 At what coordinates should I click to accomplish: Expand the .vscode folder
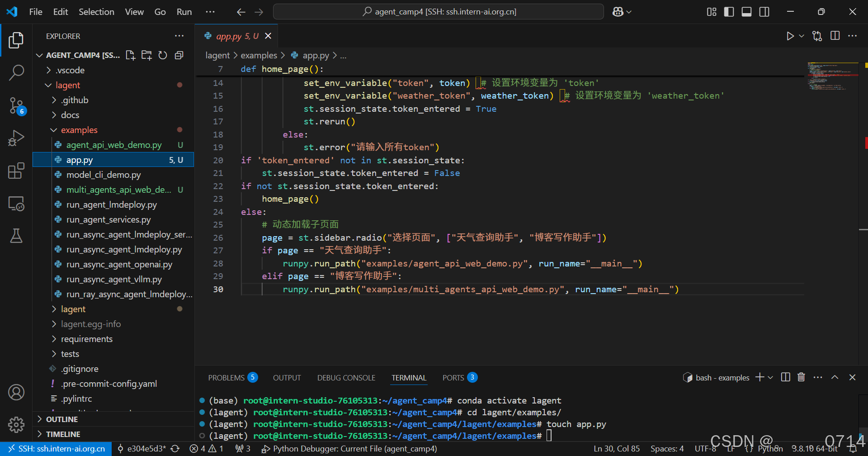[113, 70]
